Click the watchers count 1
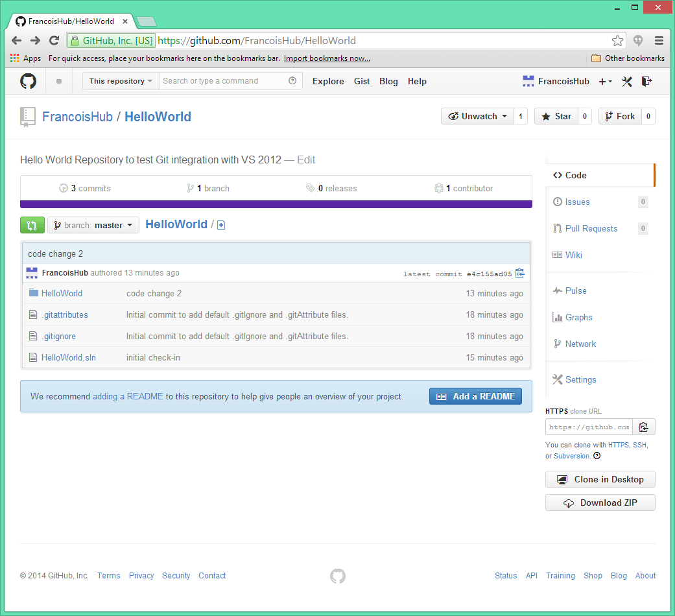The height and width of the screenshot is (616, 675). (x=521, y=116)
